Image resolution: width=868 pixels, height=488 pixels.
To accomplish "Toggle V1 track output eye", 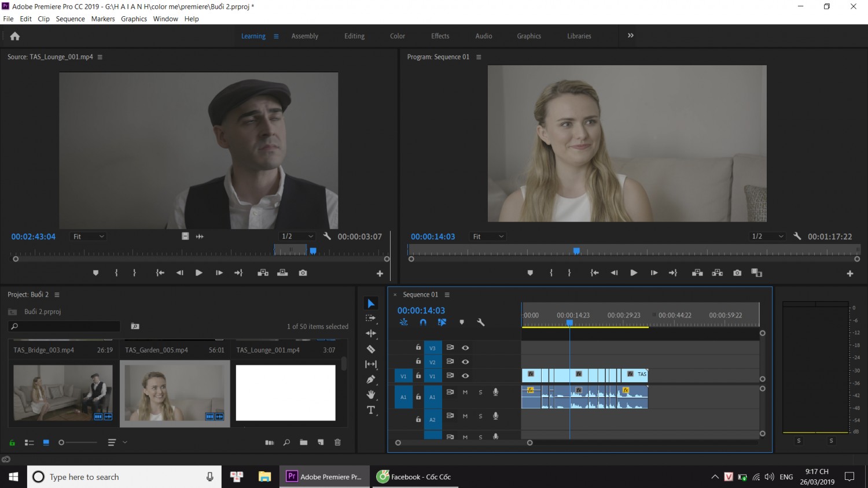I will [x=465, y=376].
